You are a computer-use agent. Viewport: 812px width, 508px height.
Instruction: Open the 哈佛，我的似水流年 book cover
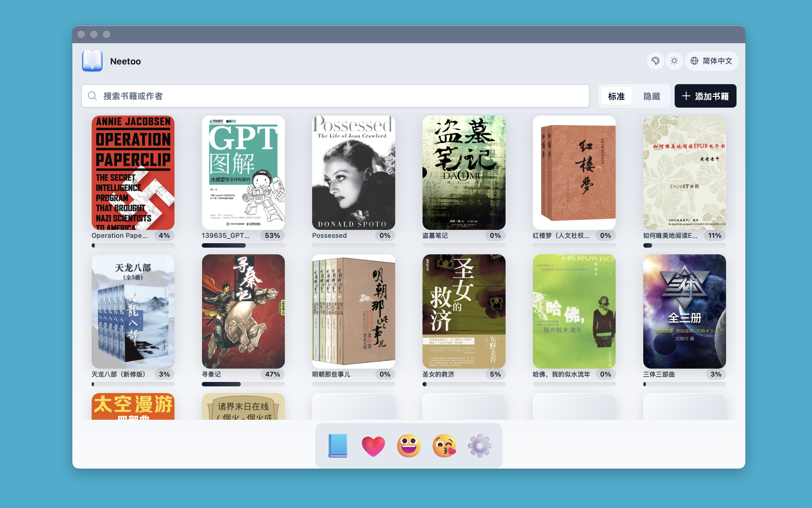574,311
